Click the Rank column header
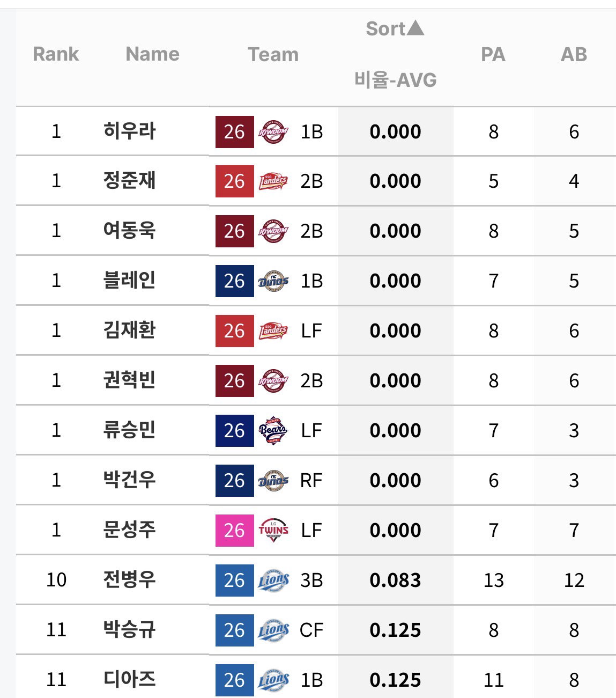The height and width of the screenshot is (698, 616). pos(56,54)
